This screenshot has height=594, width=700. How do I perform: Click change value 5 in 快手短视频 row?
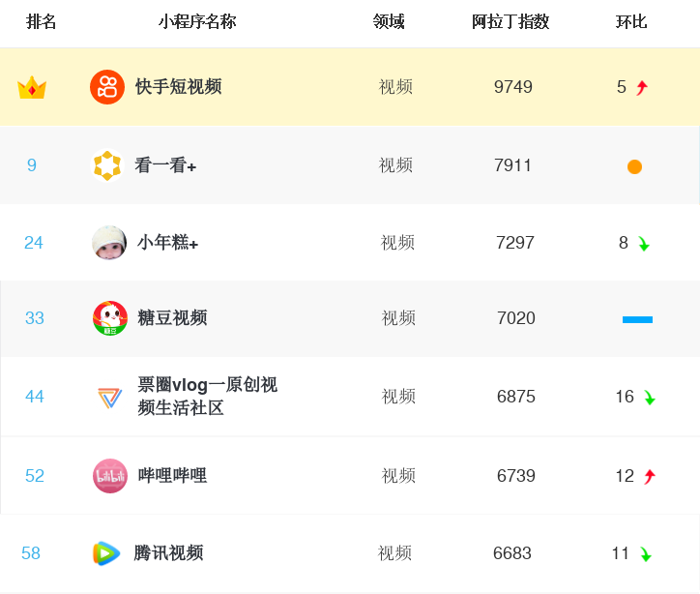click(x=622, y=87)
